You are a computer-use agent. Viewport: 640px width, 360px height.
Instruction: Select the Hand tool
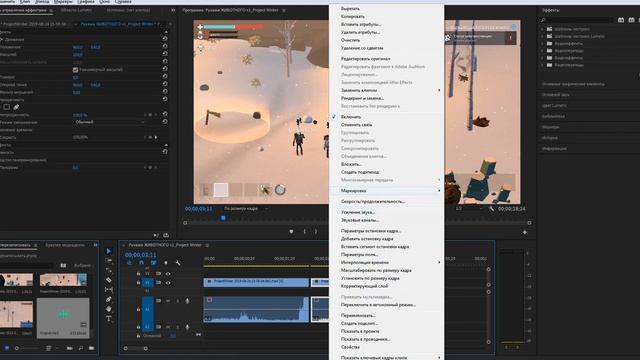coord(109,309)
